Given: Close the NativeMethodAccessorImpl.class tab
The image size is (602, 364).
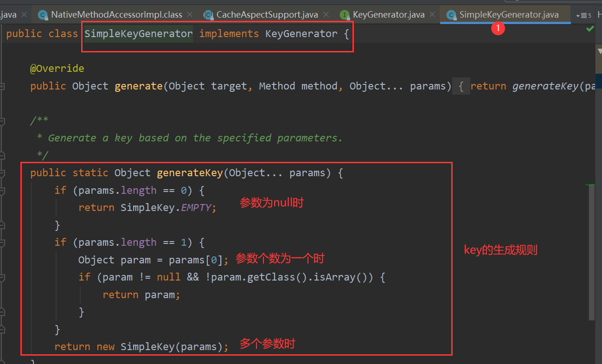Looking at the screenshot, I should tap(190, 14).
